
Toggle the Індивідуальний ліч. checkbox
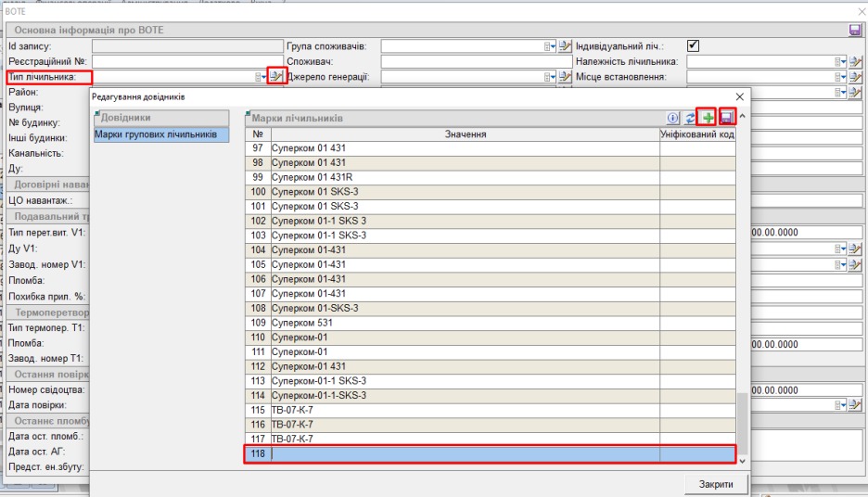[x=693, y=45]
